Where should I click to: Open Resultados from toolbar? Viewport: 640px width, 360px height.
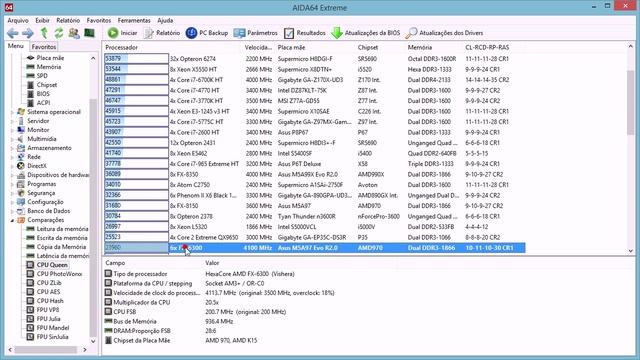(304, 33)
